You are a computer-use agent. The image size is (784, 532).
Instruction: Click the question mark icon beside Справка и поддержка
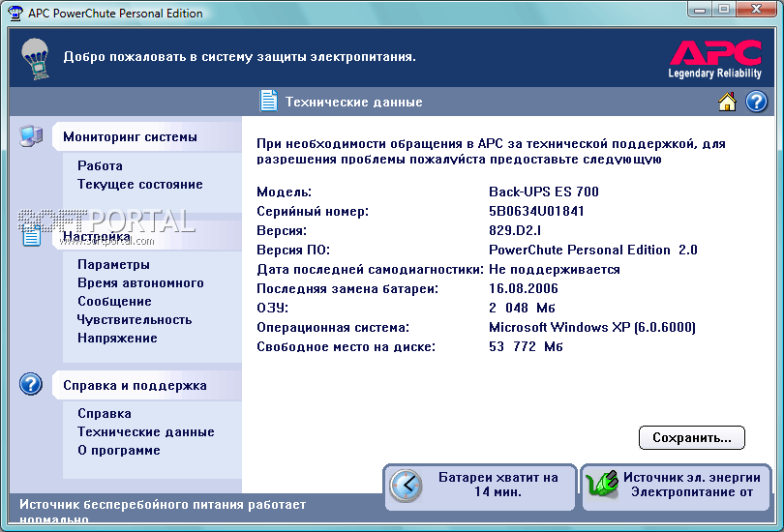(x=31, y=384)
